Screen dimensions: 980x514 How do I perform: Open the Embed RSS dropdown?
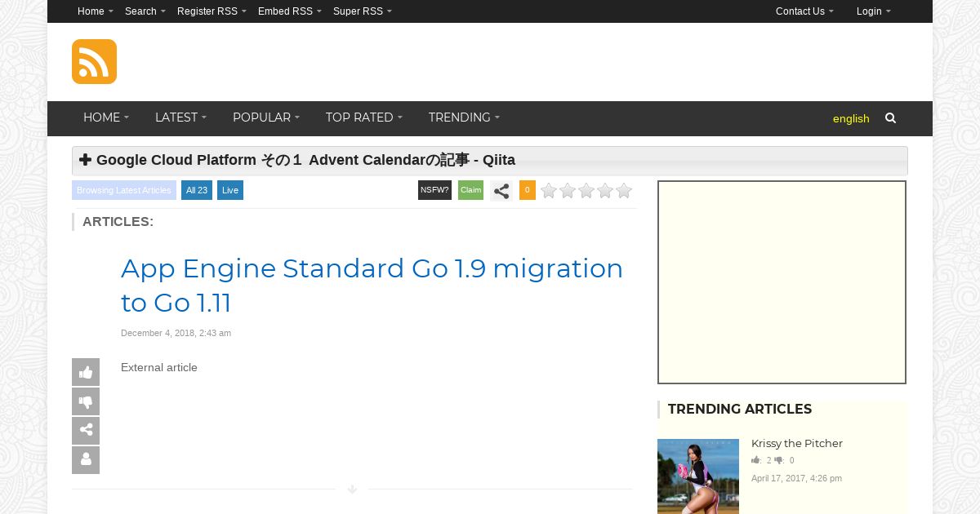coord(290,11)
